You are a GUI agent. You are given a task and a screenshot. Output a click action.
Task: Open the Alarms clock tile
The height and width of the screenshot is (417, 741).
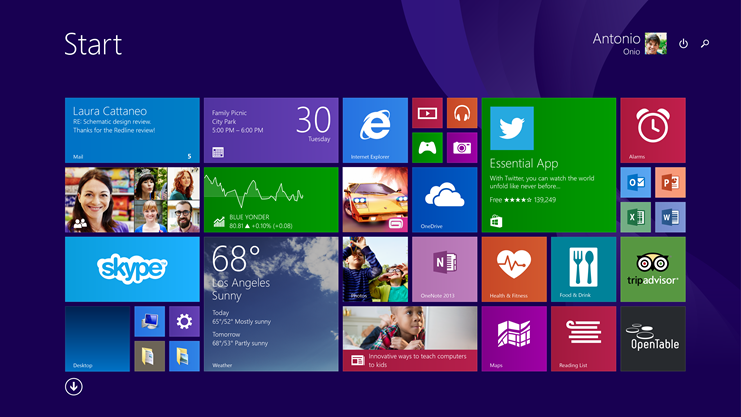click(652, 130)
